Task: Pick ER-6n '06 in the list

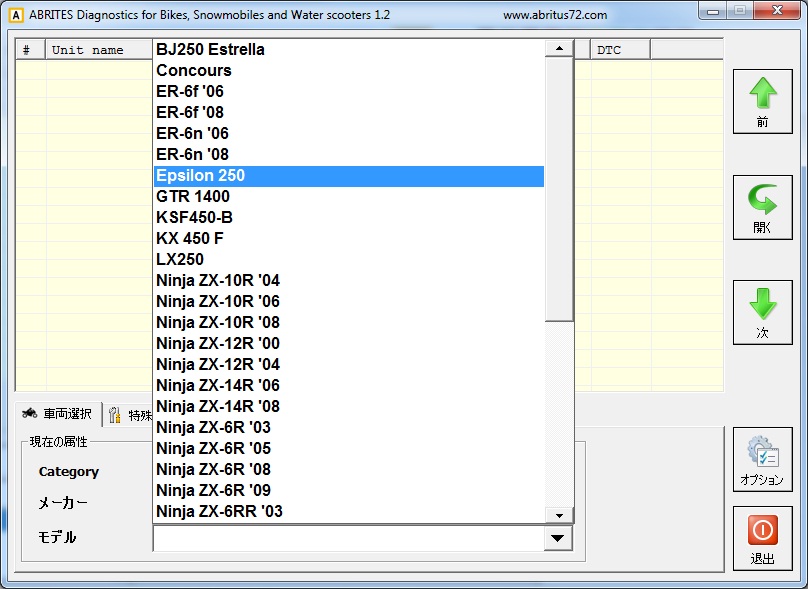Action: tap(349, 133)
